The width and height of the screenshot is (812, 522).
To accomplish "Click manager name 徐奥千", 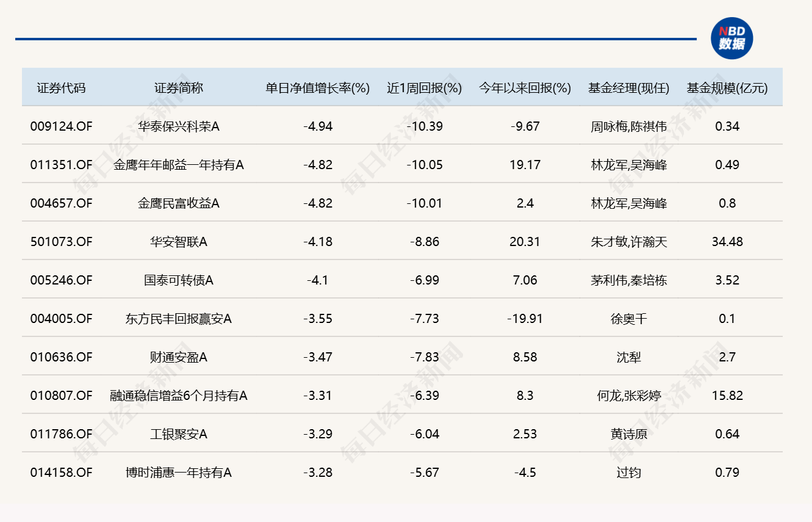I will 629,319.
